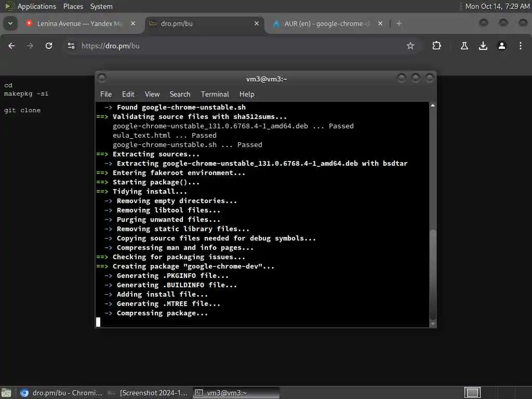
Task: Click 'Validating source files with sha512sums...' line
Action: 199,117
